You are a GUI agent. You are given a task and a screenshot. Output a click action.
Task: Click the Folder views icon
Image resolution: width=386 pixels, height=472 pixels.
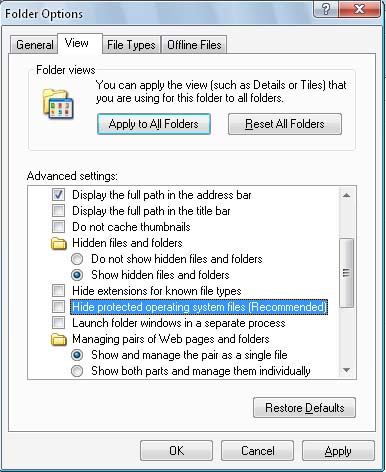click(x=58, y=104)
